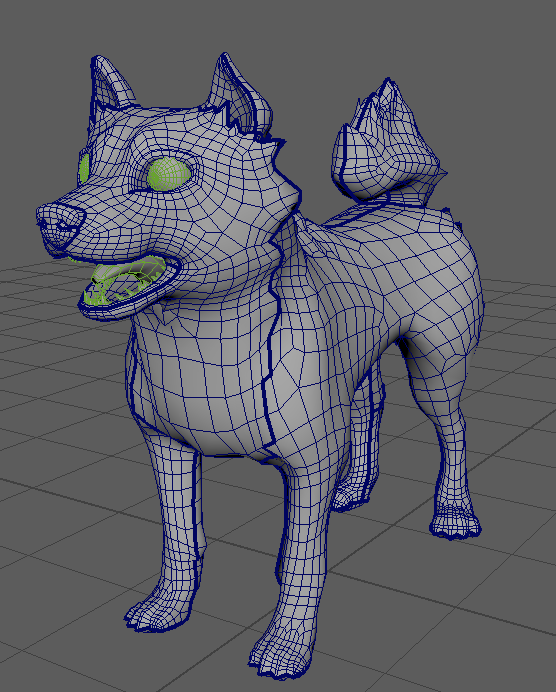Click the dog's nose on the snout
This screenshot has width=556, height=692.
tap(60, 225)
